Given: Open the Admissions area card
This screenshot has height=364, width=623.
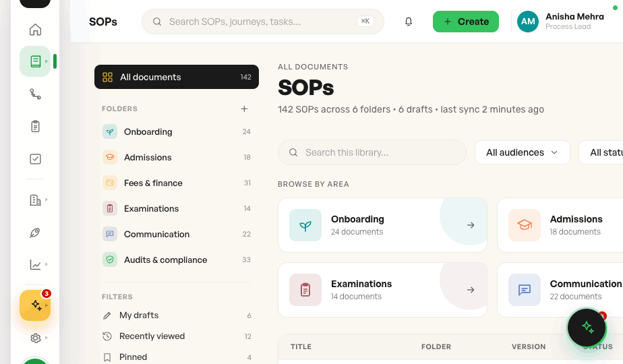Looking at the screenshot, I should [x=560, y=225].
